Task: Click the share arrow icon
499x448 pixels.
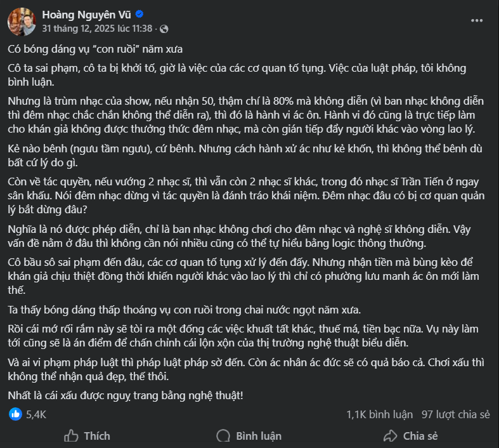Action: (390, 436)
